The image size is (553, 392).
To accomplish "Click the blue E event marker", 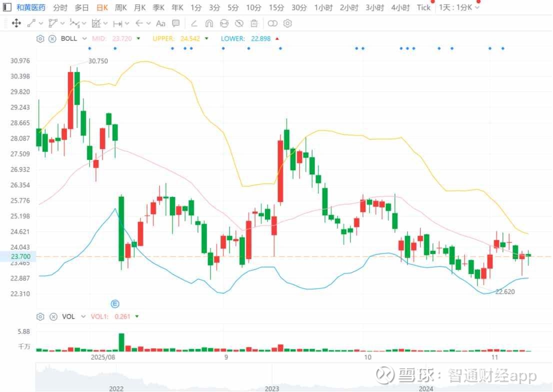I will (115, 304).
